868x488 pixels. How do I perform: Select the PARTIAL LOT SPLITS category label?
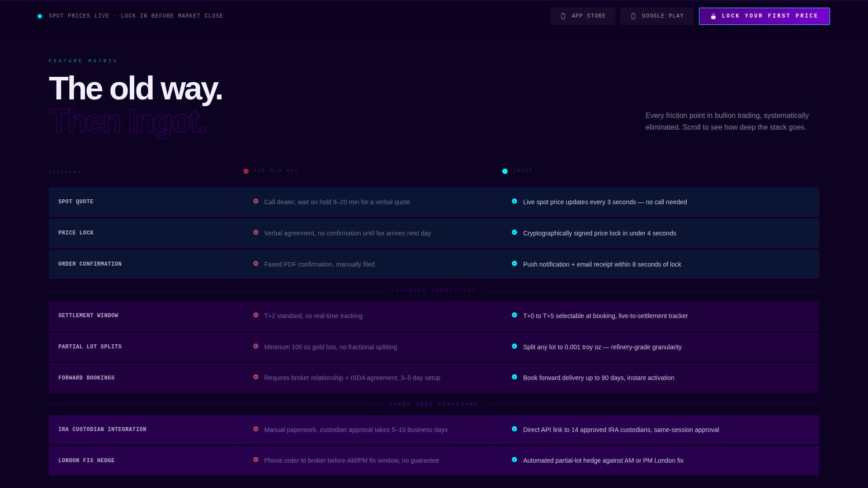click(90, 347)
